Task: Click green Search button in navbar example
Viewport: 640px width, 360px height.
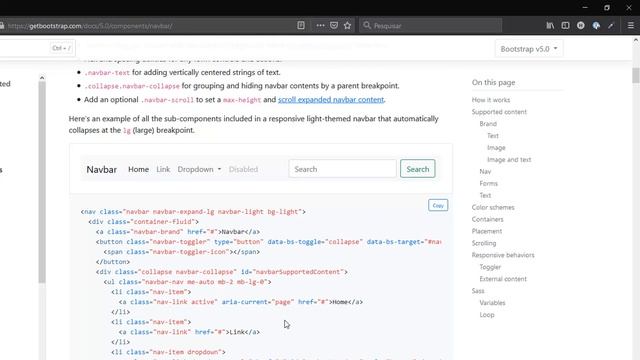Action: pyautogui.click(x=418, y=169)
